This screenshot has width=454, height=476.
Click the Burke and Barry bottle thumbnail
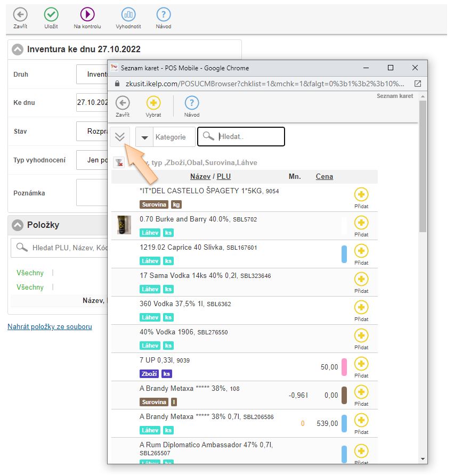click(124, 225)
